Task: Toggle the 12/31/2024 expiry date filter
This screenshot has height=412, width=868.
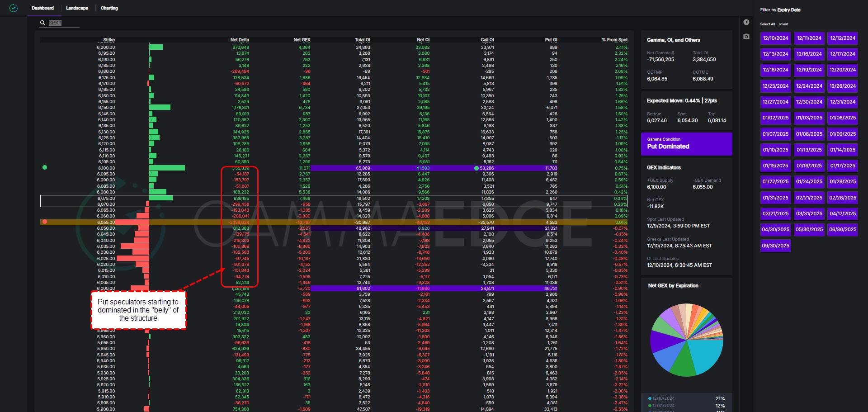Action: click(842, 102)
